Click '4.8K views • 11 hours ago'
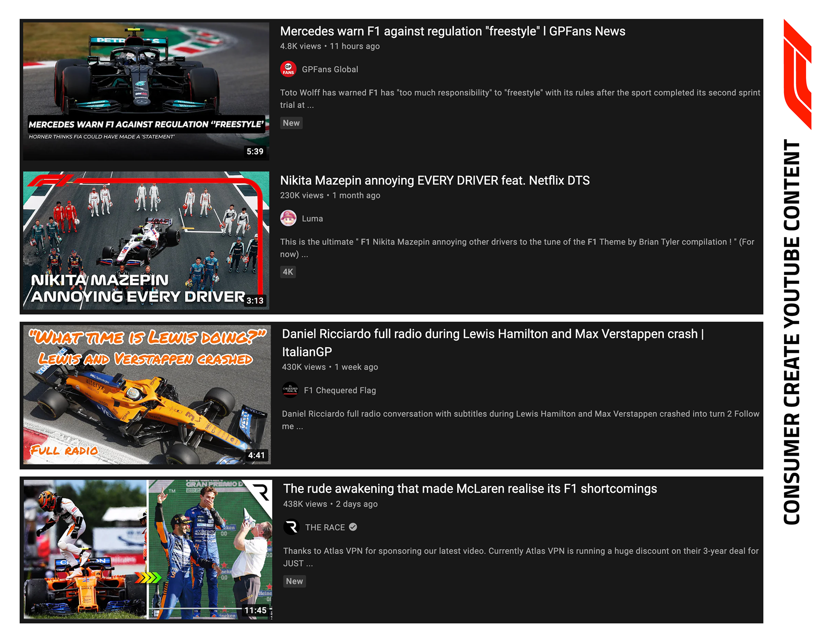 (x=330, y=46)
